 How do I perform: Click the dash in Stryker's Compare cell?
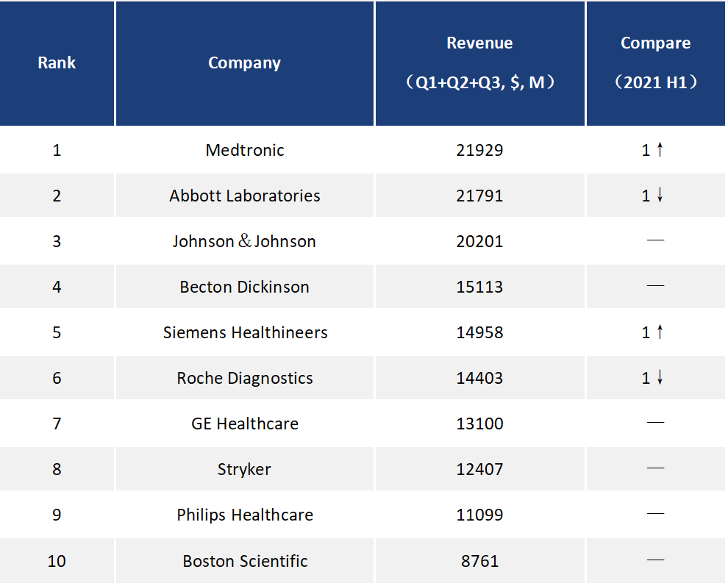click(x=654, y=469)
